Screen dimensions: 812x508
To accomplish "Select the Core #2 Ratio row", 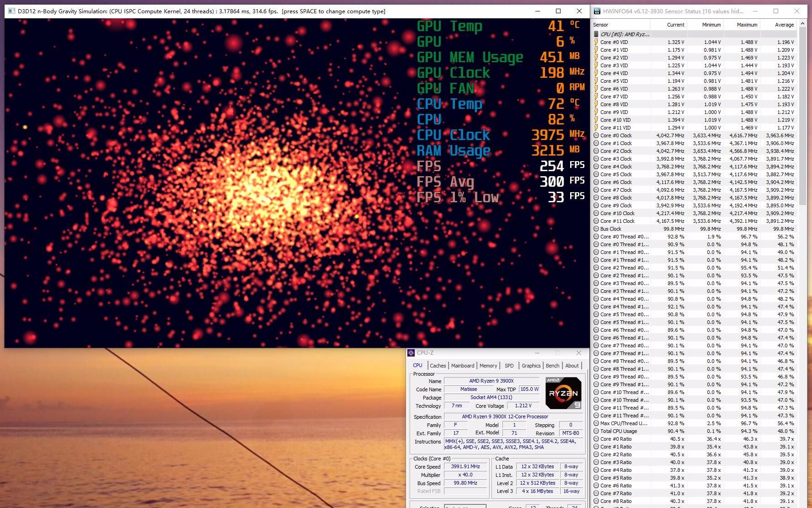I will [694, 454].
